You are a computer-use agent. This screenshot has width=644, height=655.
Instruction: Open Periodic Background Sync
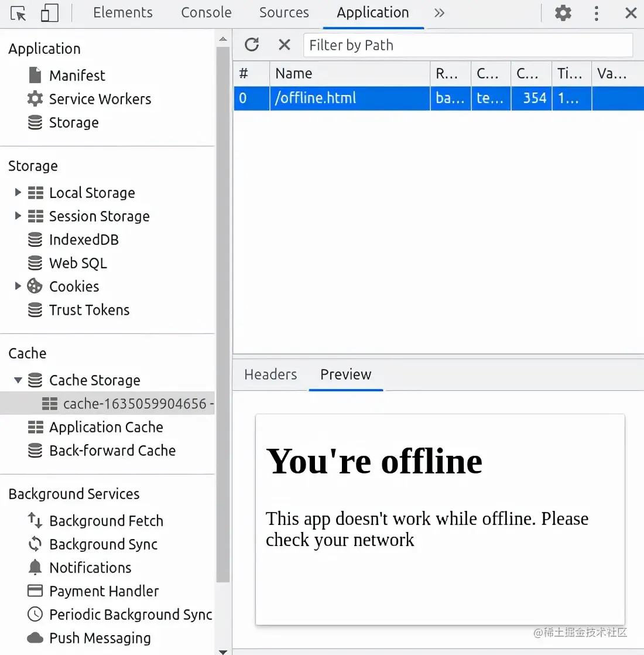131,614
